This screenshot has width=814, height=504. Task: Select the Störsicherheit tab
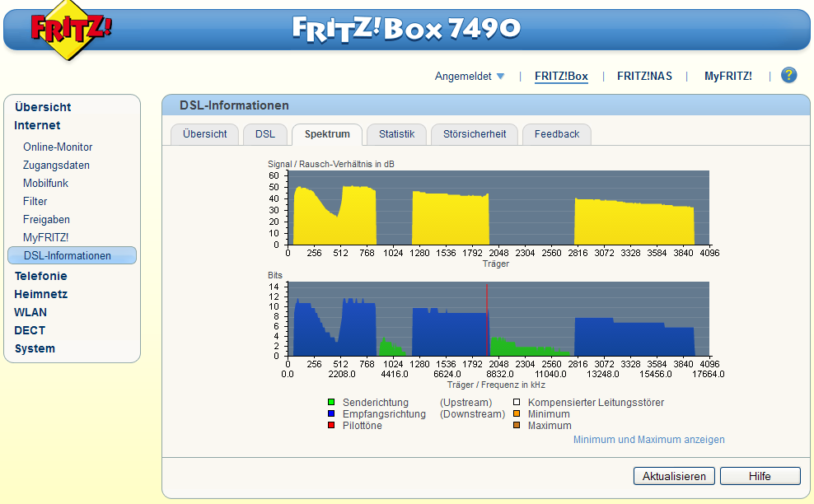pos(475,134)
